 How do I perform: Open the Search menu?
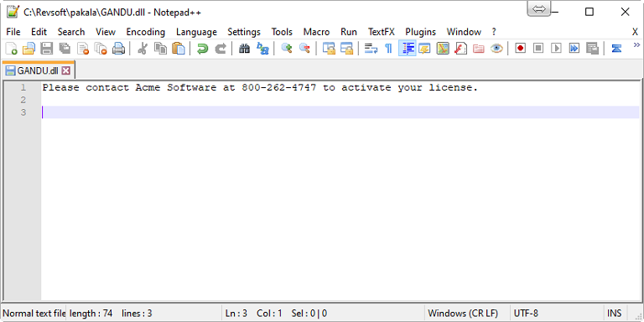point(71,32)
